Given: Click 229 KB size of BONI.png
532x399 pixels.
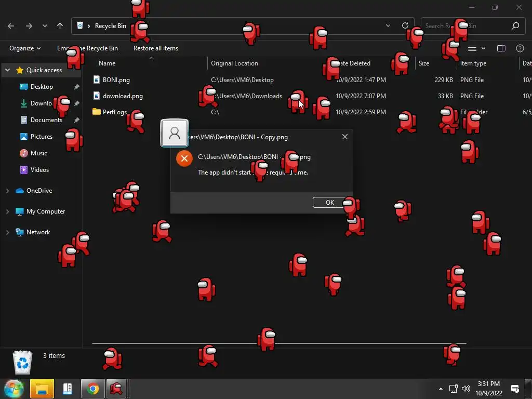Looking at the screenshot, I should tap(444, 80).
